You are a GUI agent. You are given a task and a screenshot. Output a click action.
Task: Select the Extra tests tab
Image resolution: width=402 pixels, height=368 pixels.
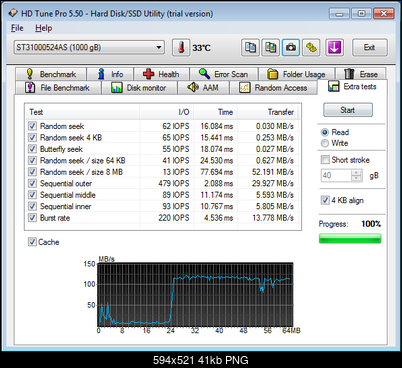352,87
